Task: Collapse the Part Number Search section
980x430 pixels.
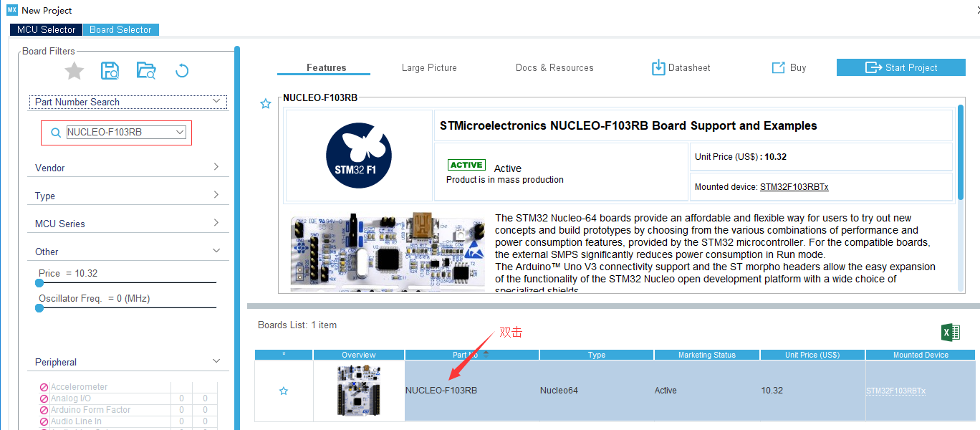Action: 216,102
